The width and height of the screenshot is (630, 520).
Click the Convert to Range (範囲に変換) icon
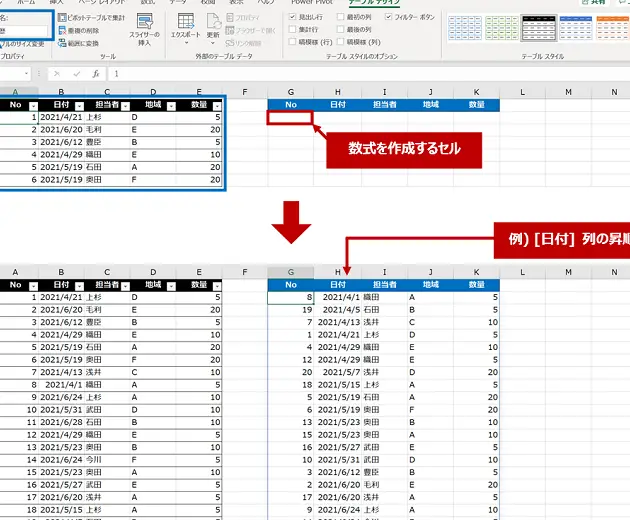click(x=62, y=43)
